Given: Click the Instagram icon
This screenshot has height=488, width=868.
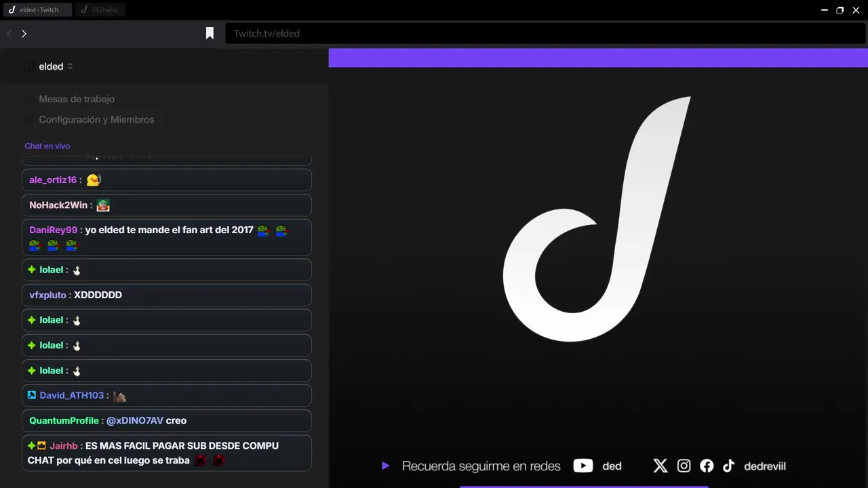Looking at the screenshot, I should coord(684,466).
